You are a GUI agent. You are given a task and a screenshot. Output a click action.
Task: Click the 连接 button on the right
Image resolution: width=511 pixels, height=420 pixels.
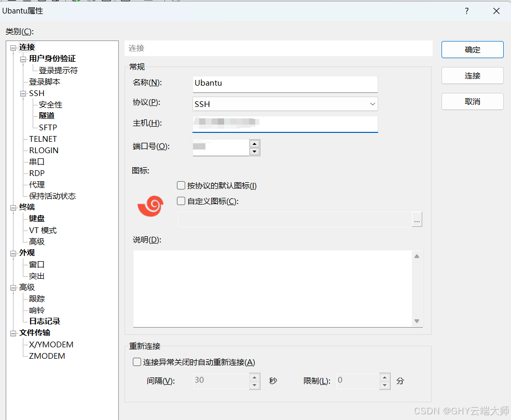[472, 76]
